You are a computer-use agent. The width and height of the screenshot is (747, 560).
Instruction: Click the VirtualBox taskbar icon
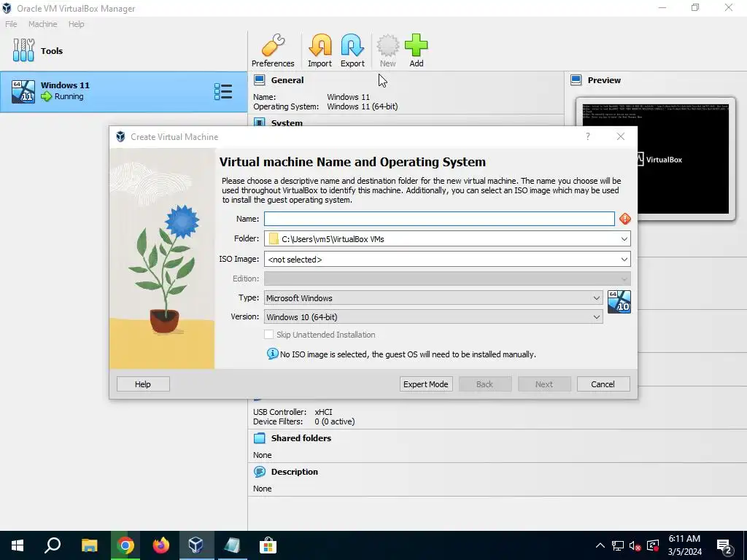(x=196, y=545)
